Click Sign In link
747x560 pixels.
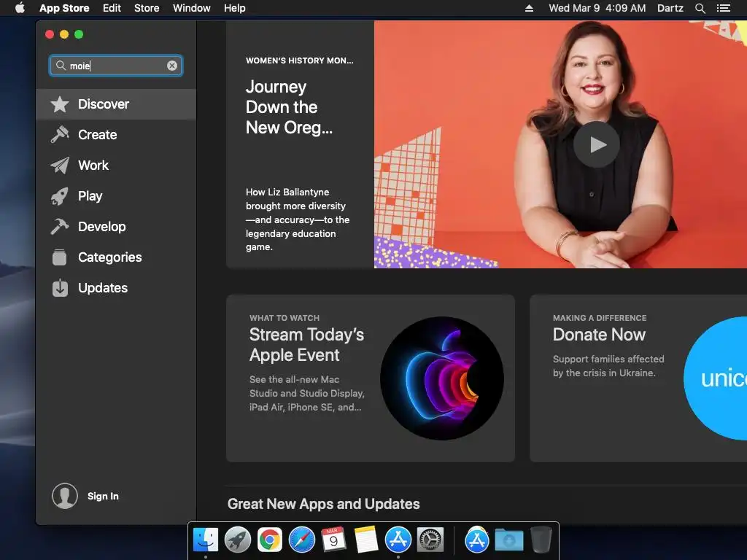[x=103, y=496]
